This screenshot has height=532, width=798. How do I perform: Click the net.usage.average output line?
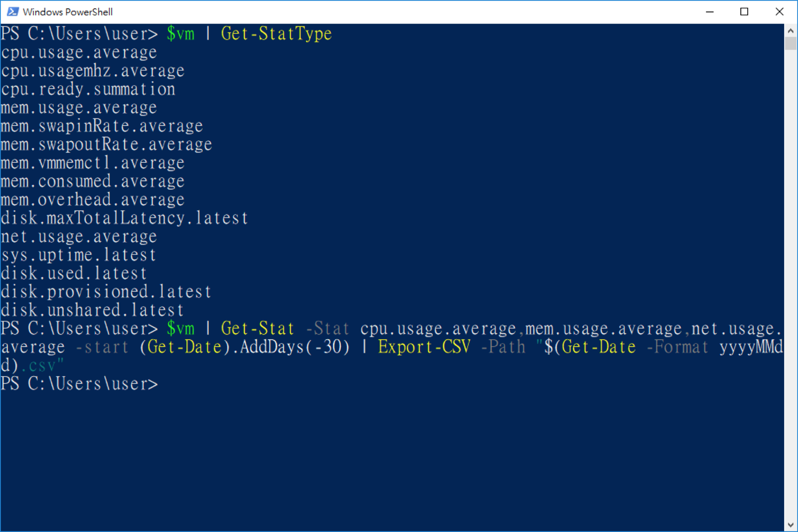79,237
